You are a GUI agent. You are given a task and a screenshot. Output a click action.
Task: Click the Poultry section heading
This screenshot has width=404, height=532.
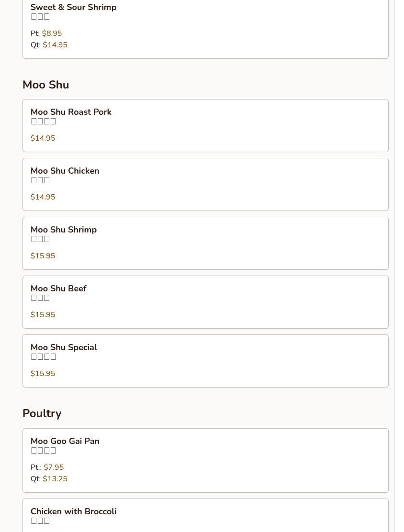click(42, 413)
